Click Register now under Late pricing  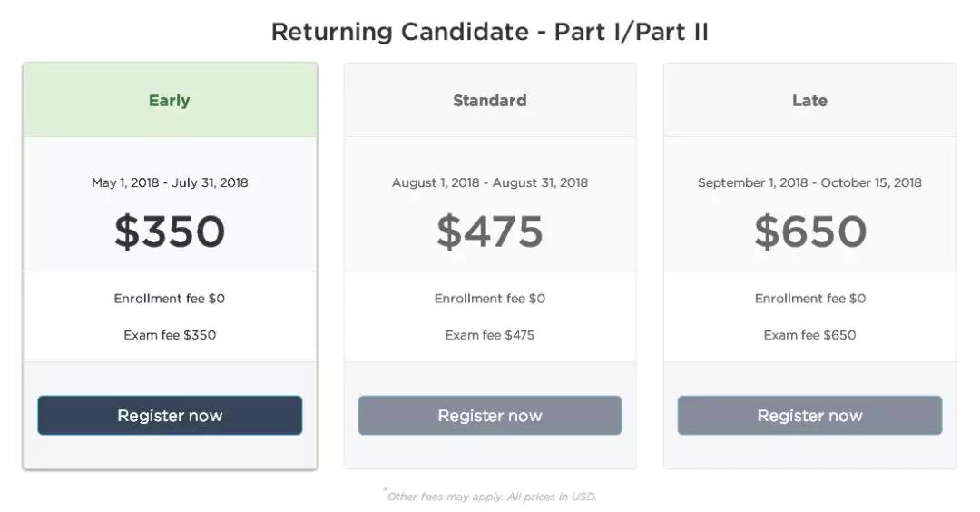pyautogui.click(x=810, y=415)
